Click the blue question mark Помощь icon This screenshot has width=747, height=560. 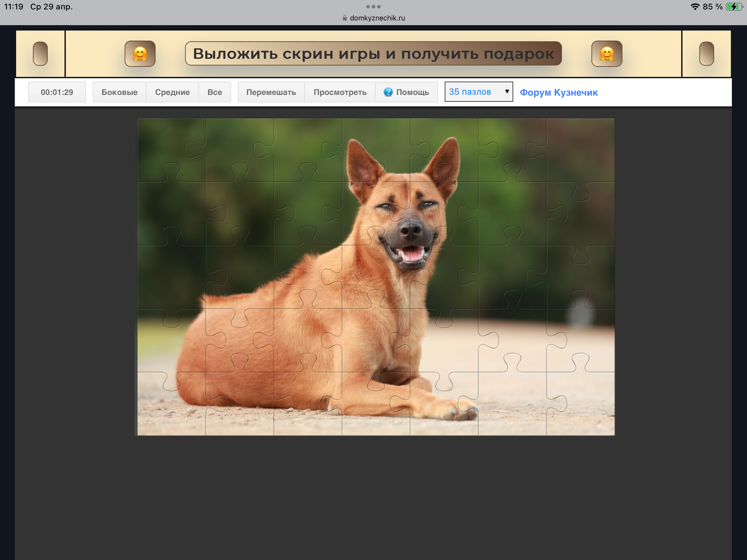388,92
